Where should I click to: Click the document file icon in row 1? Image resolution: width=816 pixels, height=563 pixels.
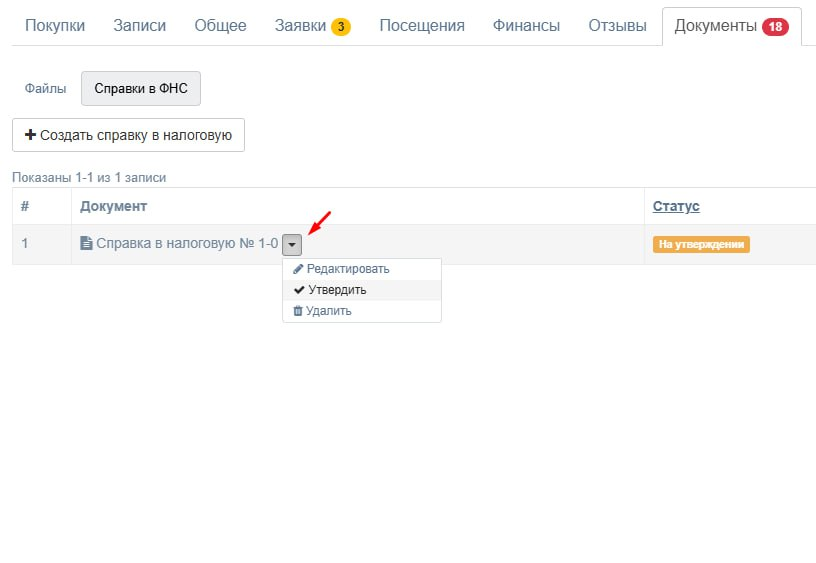[x=86, y=243]
